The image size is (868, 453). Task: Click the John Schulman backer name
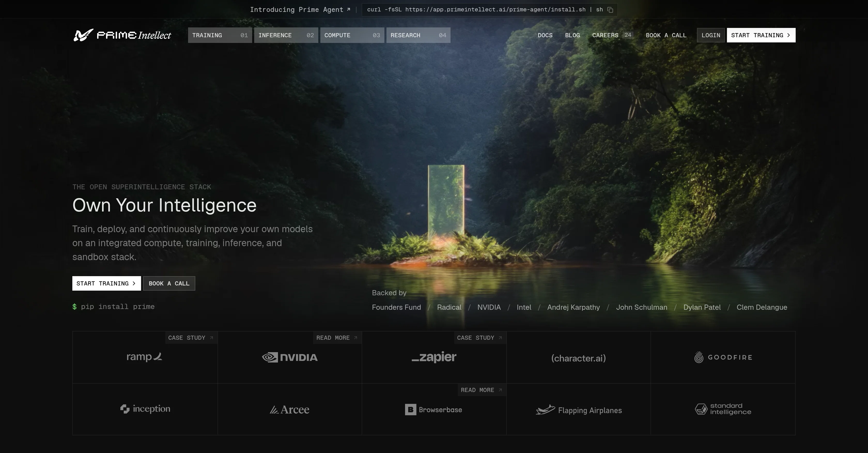[641, 307]
